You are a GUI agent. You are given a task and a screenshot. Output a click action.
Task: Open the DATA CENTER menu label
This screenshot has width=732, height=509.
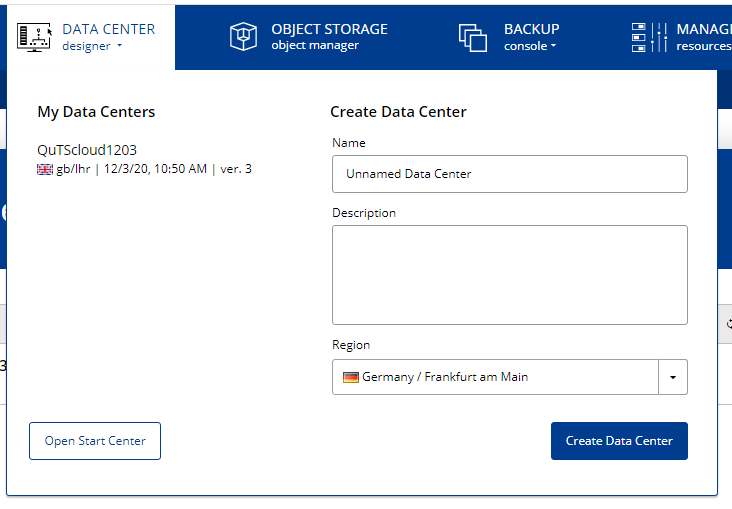pos(108,29)
